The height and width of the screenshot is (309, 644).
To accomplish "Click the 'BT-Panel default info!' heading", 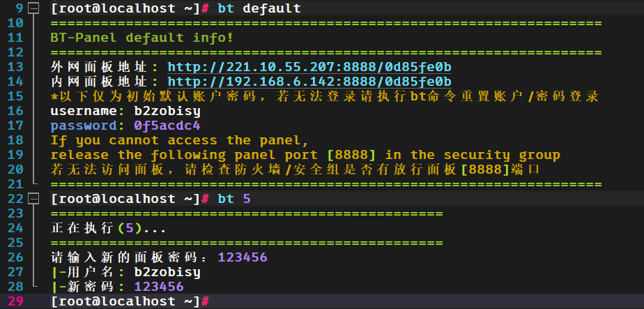I will (142, 38).
